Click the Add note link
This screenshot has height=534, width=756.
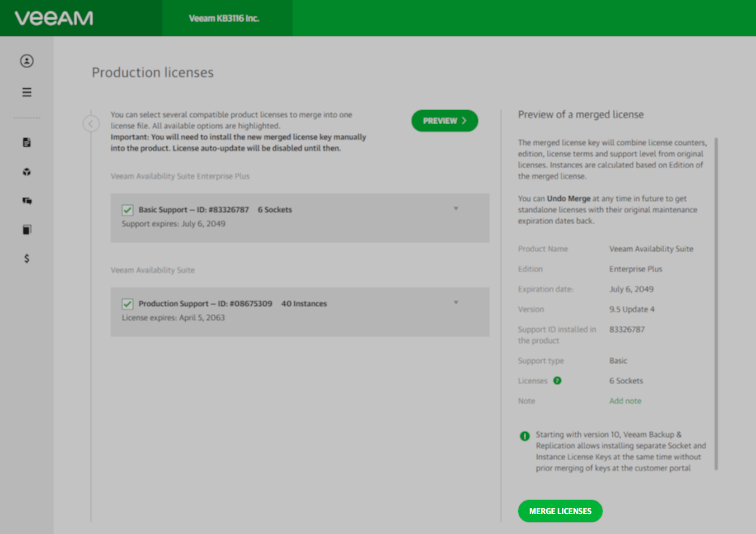click(x=626, y=401)
